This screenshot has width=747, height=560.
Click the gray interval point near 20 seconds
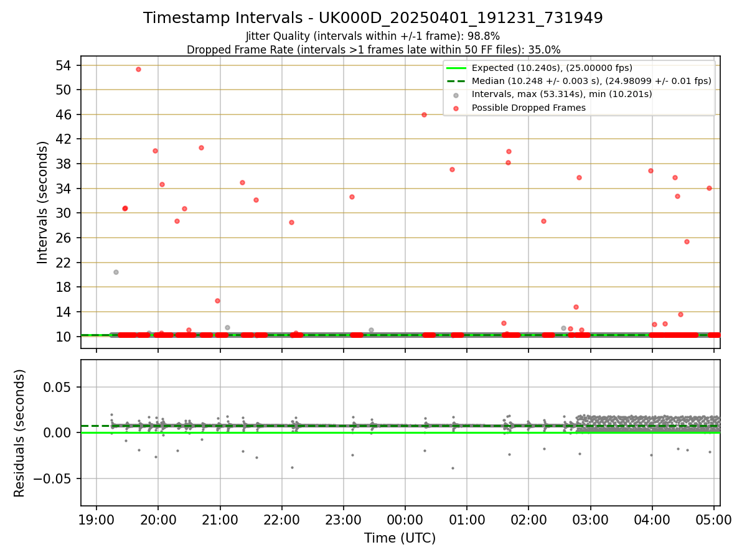point(116,272)
